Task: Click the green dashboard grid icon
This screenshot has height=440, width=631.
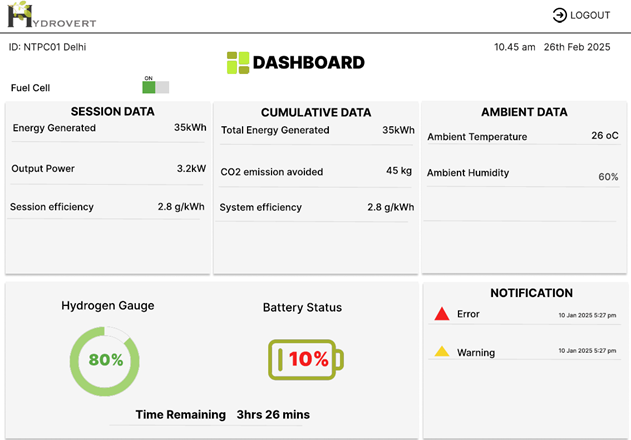Action: [x=237, y=63]
